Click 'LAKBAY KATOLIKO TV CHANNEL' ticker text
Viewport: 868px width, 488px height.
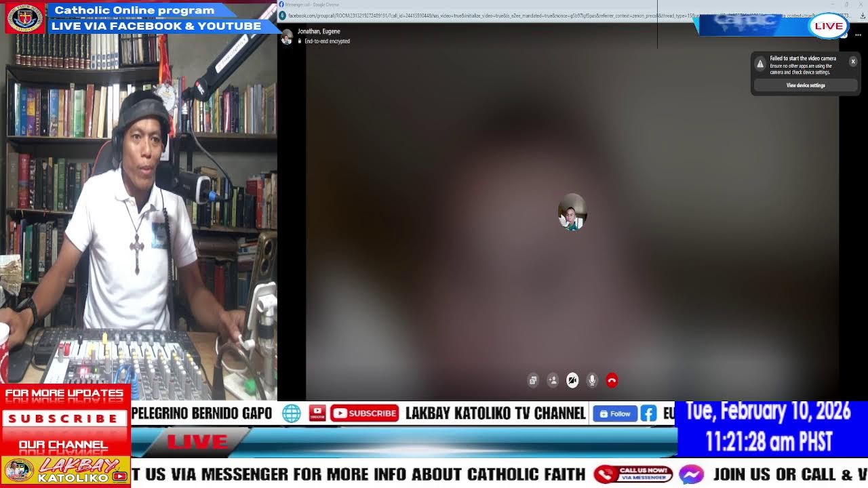[x=495, y=413]
